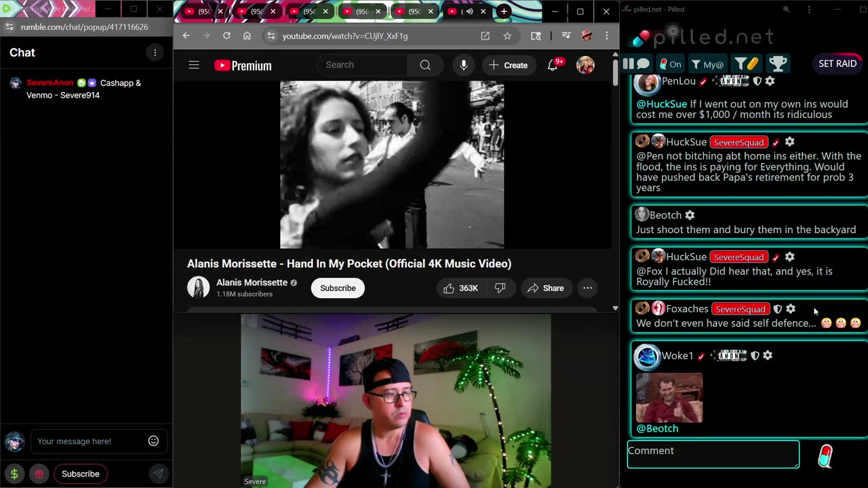Open the YouTube account avatar menu

(x=585, y=65)
